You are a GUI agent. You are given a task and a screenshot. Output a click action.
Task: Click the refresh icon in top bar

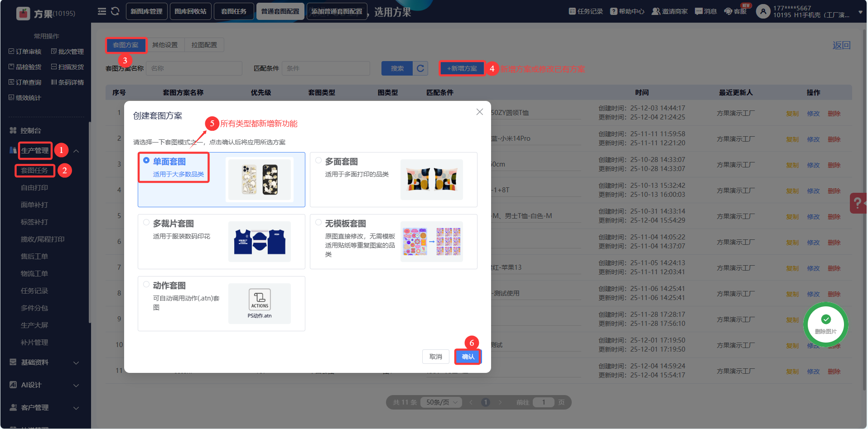click(x=115, y=11)
